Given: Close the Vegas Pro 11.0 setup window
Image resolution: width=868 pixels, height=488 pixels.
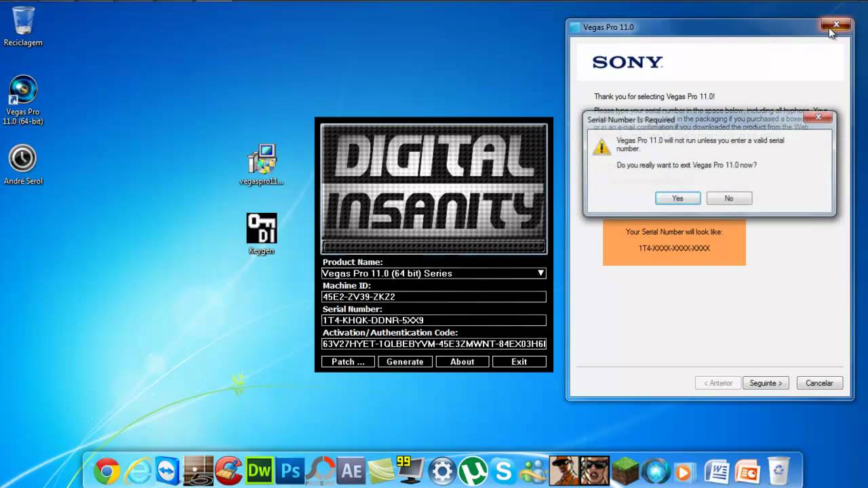Looking at the screenshot, I should click(x=835, y=24).
